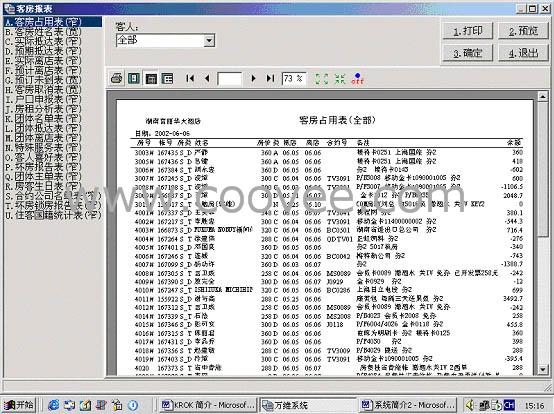Click the page number input box
Screen dimensions: 554x414
point(230,78)
